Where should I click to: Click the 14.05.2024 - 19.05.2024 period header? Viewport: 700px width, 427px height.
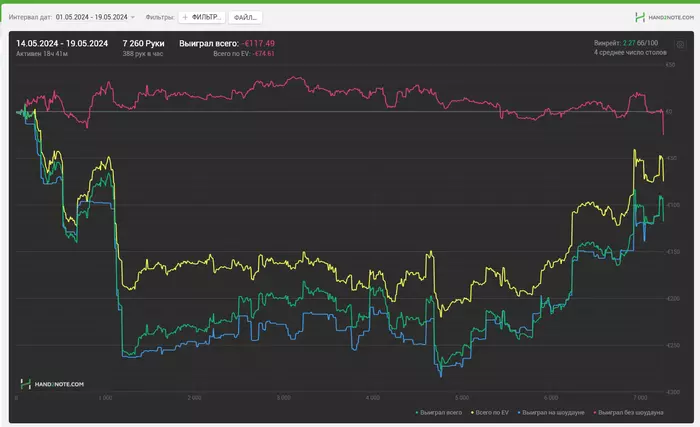pos(62,43)
